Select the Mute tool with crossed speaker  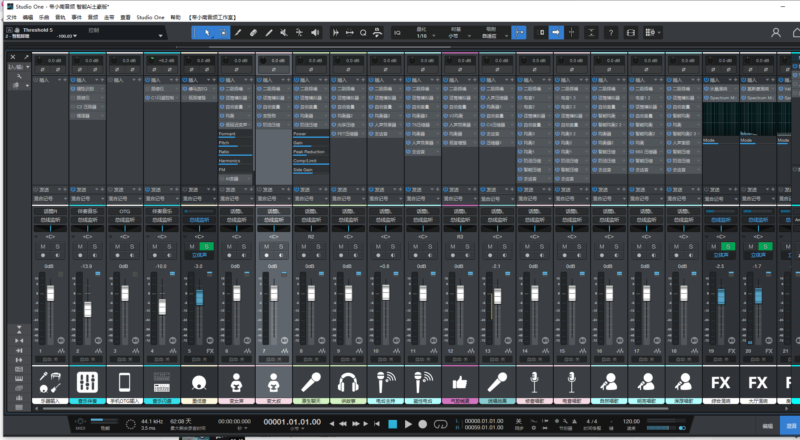[x=284, y=33]
